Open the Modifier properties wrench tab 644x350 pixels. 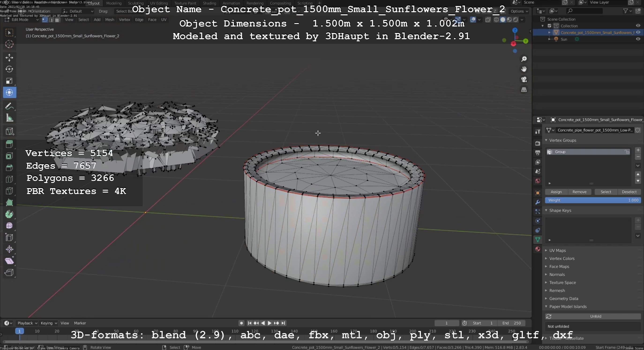(x=538, y=202)
